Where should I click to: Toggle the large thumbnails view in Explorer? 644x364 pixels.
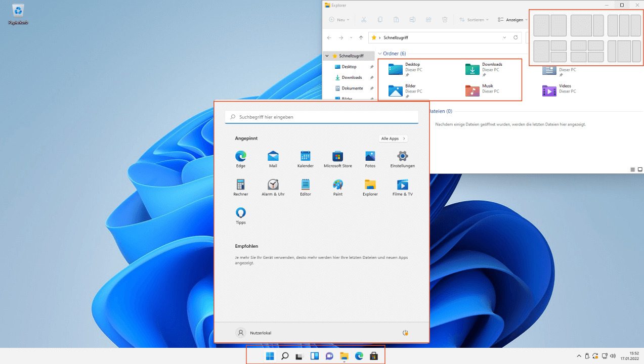pos(640,169)
